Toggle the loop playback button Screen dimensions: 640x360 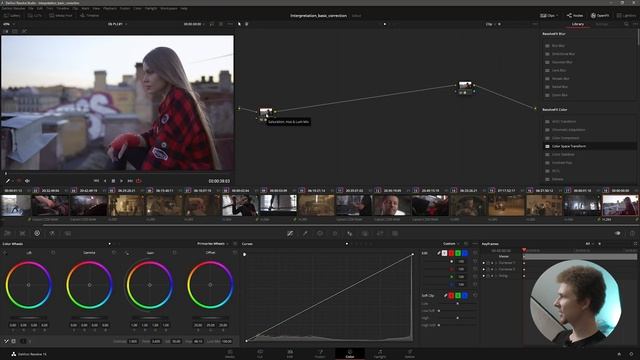tap(139, 181)
